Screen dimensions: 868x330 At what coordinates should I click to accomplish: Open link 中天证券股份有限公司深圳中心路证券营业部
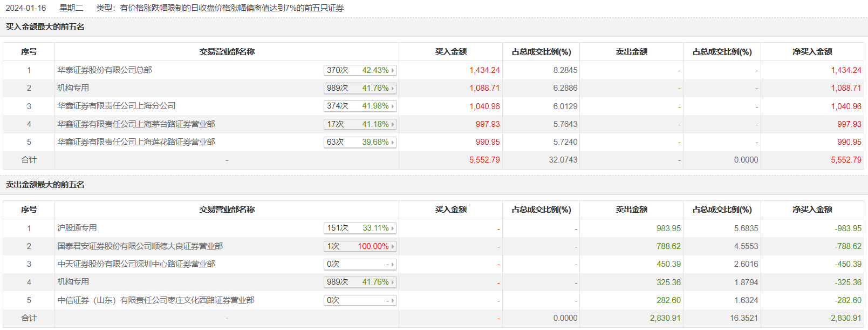pos(136,264)
